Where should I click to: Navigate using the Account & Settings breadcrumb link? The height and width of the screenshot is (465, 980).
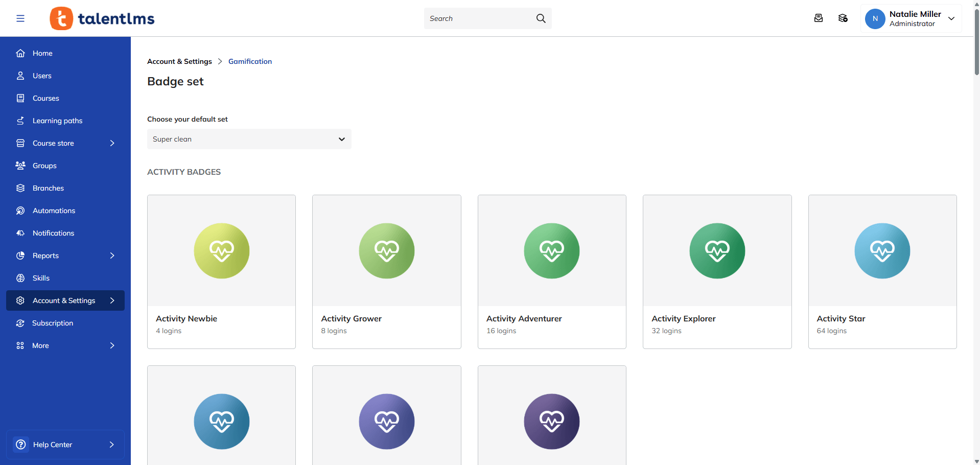[179, 61]
